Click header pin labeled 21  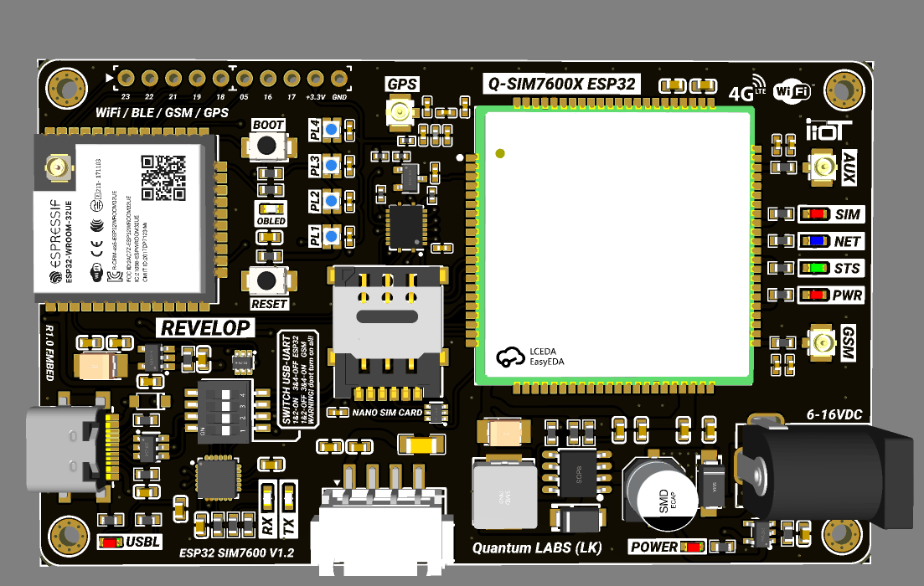click(173, 78)
